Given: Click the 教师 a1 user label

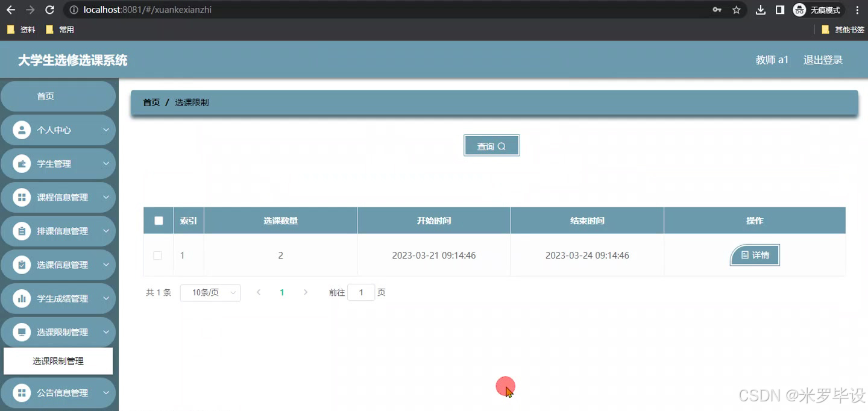Looking at the screenshot, I should 772,60.
